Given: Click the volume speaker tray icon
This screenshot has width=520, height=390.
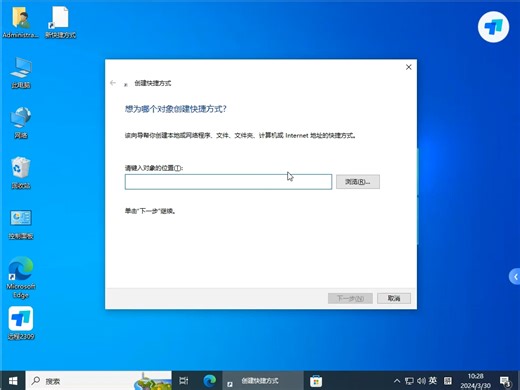Looking at the screenshot, I should coord(421,381).
